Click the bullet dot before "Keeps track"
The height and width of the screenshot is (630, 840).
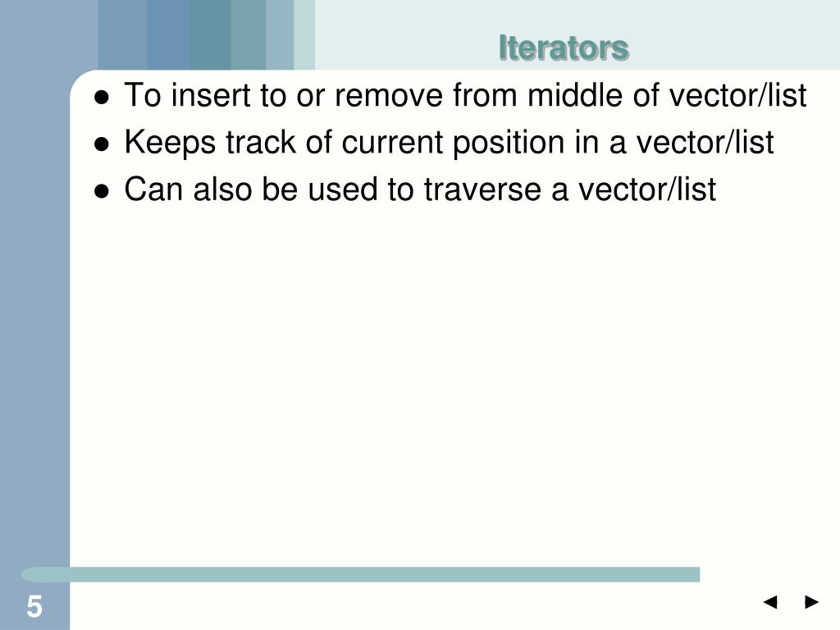[x=101, y=144]
